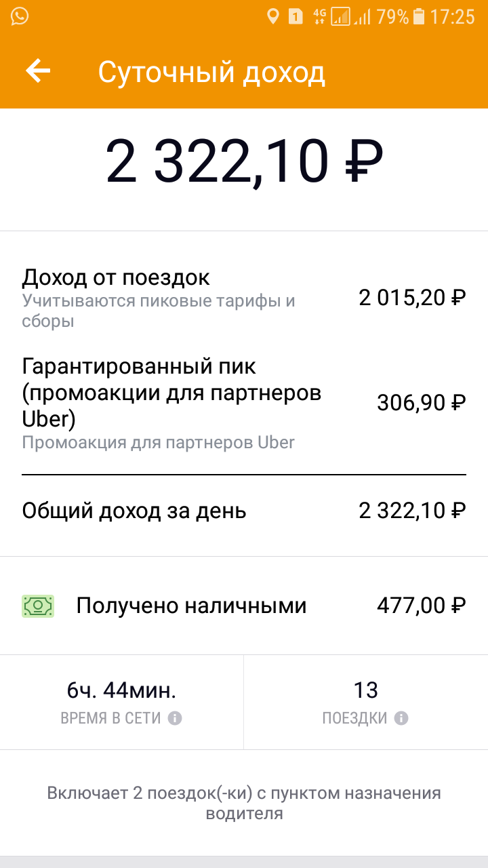Tap the Суточный доход header title
The width and height of the screenshot is (488, 868).
coord(211,73)
